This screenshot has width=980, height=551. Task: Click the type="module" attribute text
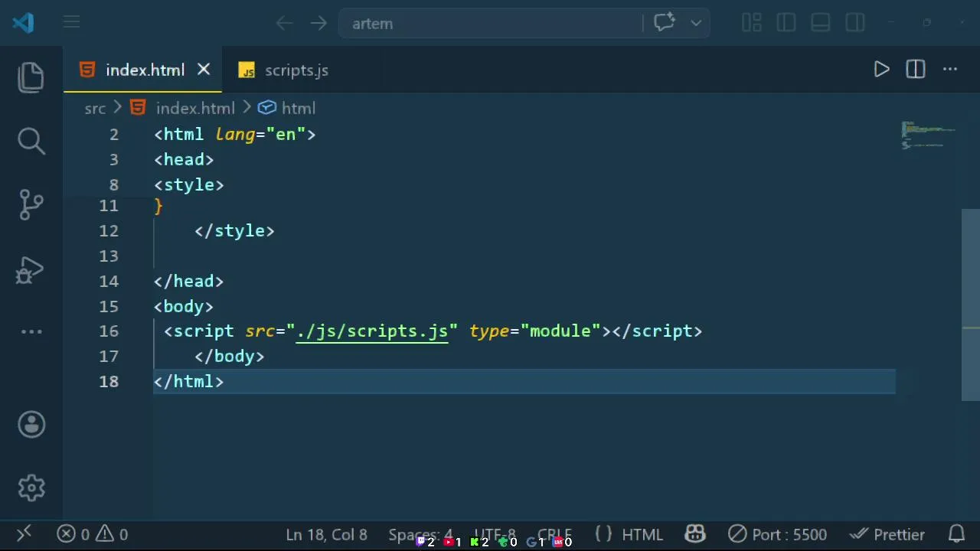534,331
